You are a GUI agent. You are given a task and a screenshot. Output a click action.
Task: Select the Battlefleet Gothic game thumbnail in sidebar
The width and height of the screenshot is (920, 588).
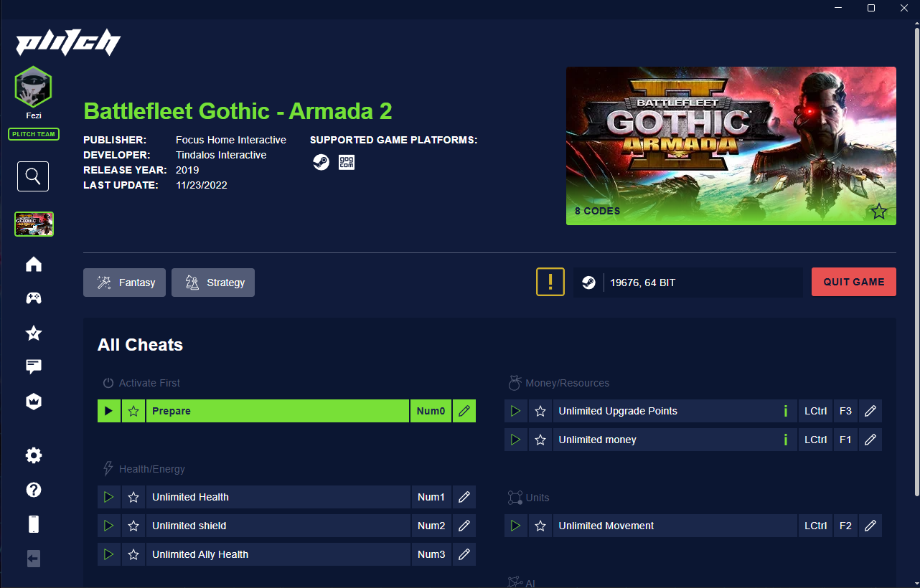point(34,224)
